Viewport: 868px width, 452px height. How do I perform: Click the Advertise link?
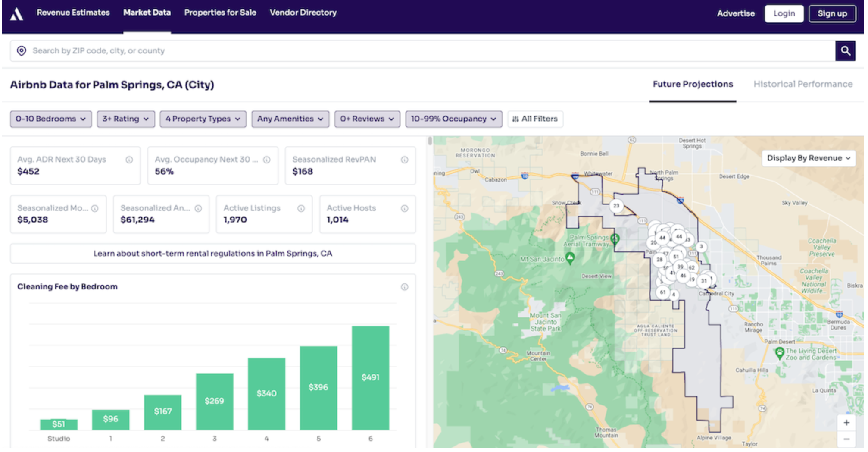click(736, 13)
